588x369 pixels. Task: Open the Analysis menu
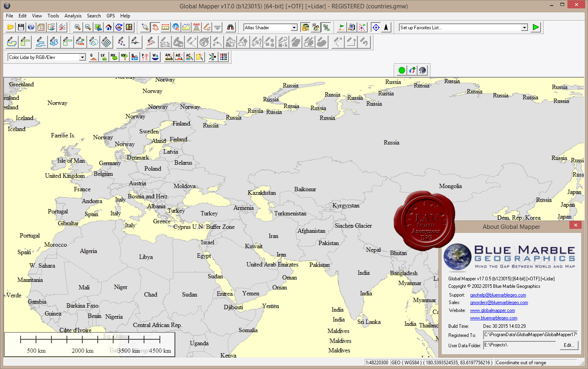(x=73, y=16)
